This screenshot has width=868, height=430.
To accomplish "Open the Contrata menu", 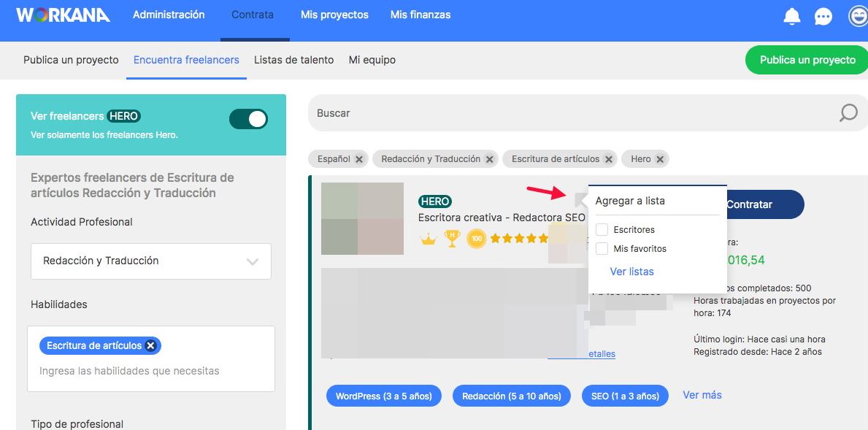I will tap(253, 15).
